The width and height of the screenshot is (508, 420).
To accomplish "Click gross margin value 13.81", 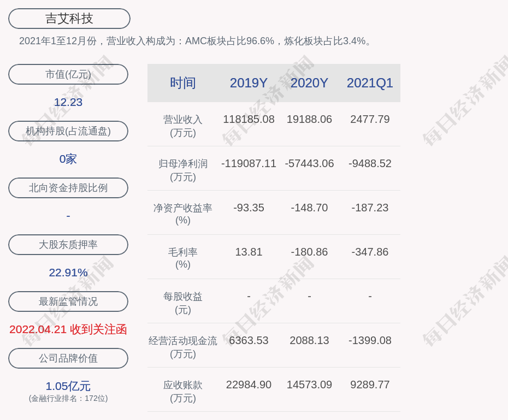I will click(x=249, y=252).
